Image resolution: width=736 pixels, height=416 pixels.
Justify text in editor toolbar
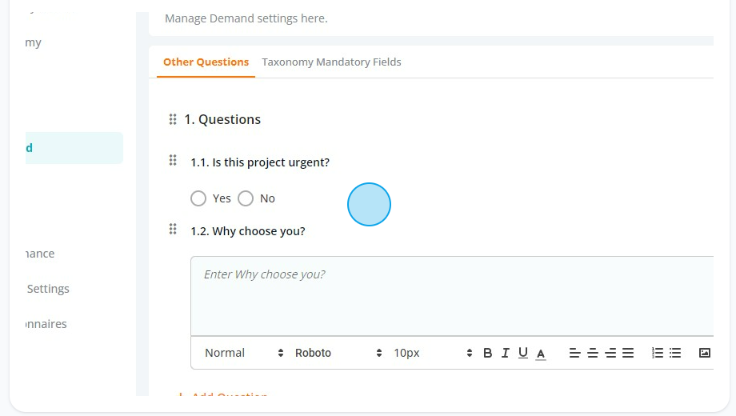coord(628,353)
